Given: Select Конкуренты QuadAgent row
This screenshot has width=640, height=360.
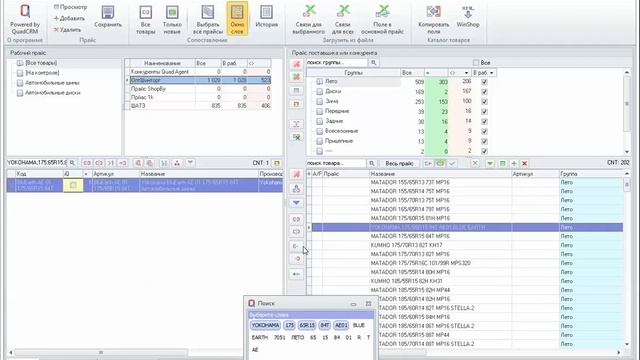Looking at the screenshot, I should tap(198, 72).
